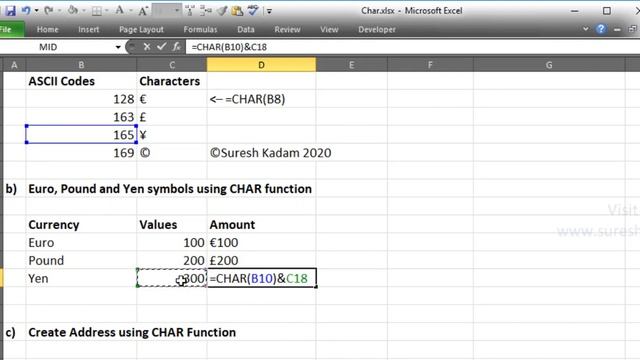This screenshot has width=640, height=360.
Task: Select column G header
Action: (549, 65)
